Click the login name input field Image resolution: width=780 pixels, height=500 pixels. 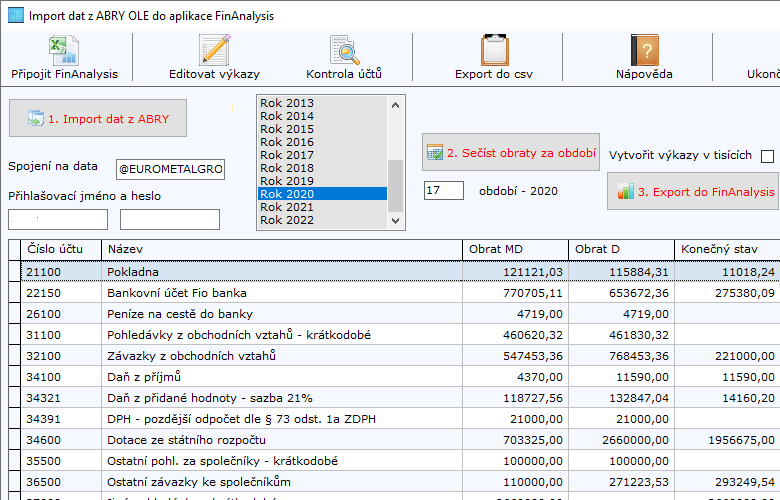(58, 219)
